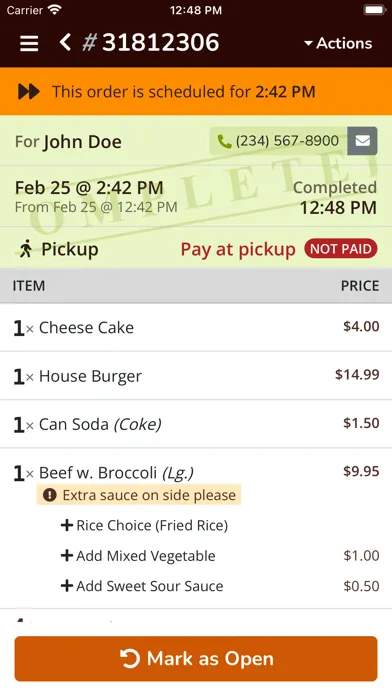Tap the fast-forward scheduled order icon

click(x=28, y=91)
